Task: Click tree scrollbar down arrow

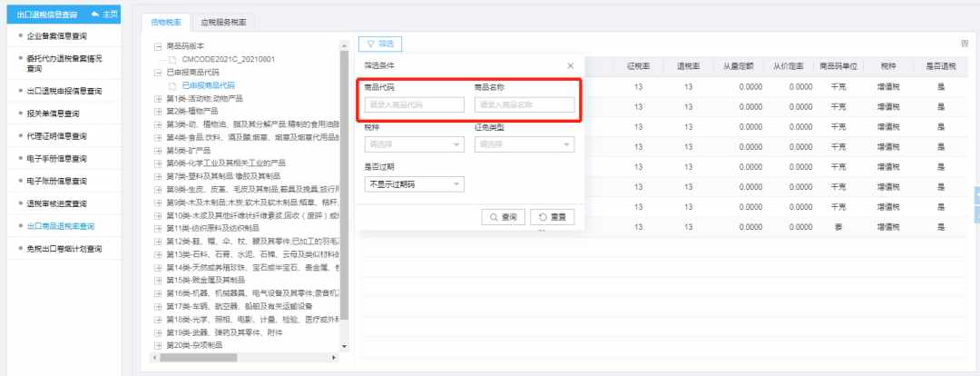Action: click(344, 347)
